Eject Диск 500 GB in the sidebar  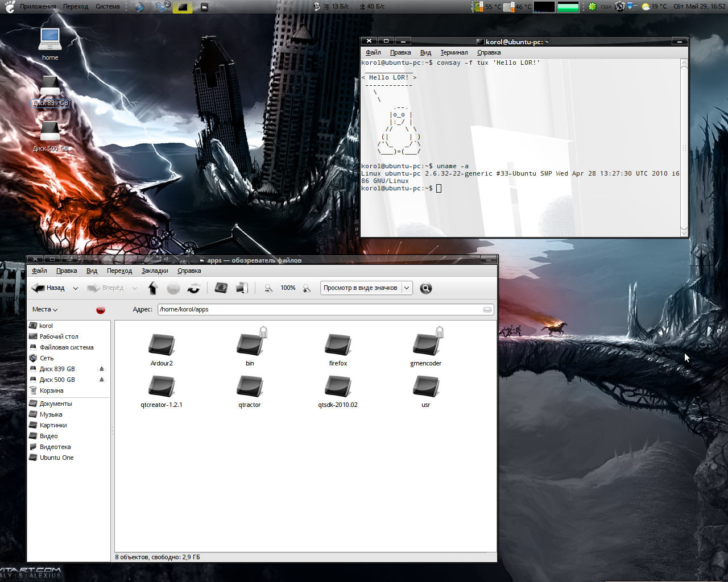click(102, 380)
